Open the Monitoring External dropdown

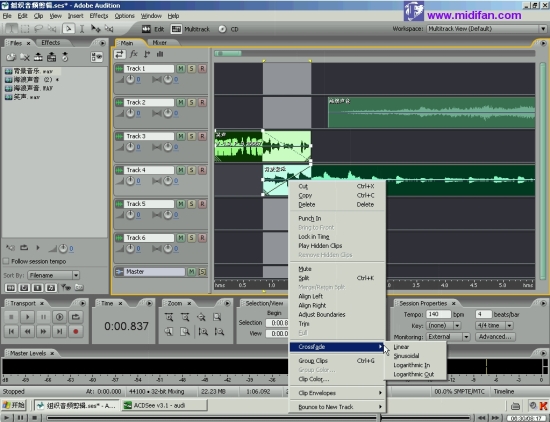466,337
